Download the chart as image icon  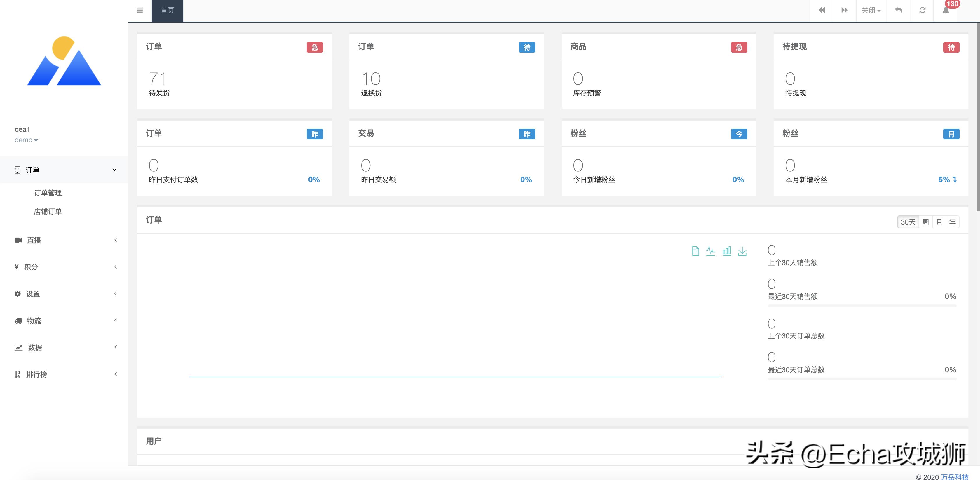click(742, 251)
